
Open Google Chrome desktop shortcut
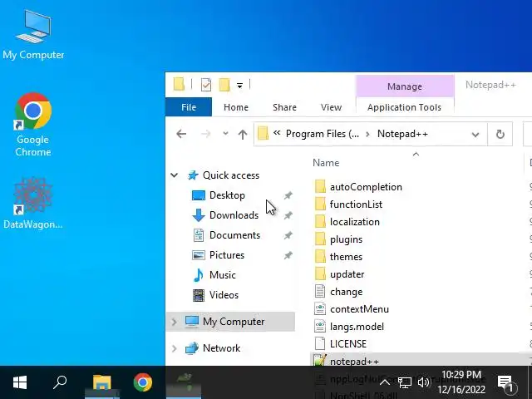tap(33, 124)
